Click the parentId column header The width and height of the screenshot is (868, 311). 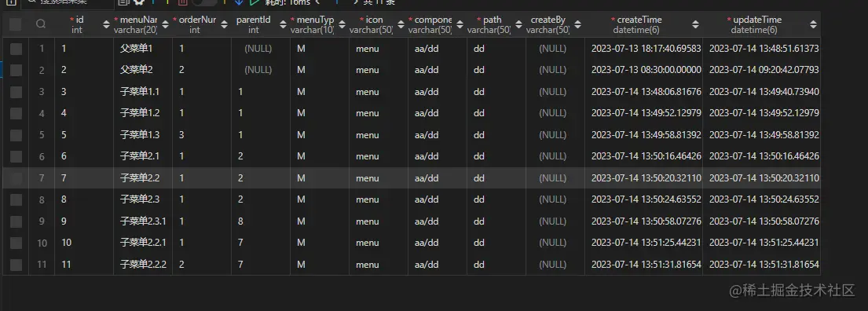[254, 24]
